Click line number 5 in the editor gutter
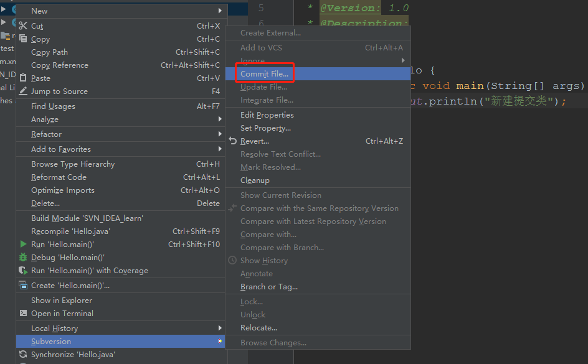588x364 pixels. point(261,8)
